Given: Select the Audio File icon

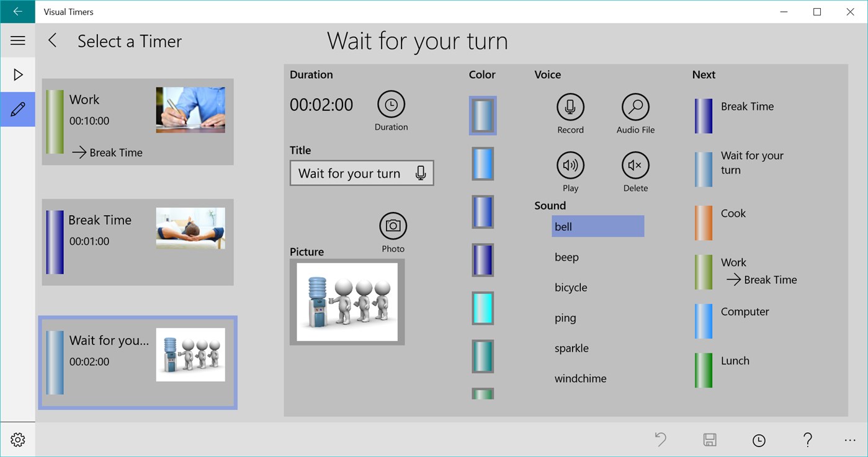Looking at the screenshot, I should [x=635, y=105].
